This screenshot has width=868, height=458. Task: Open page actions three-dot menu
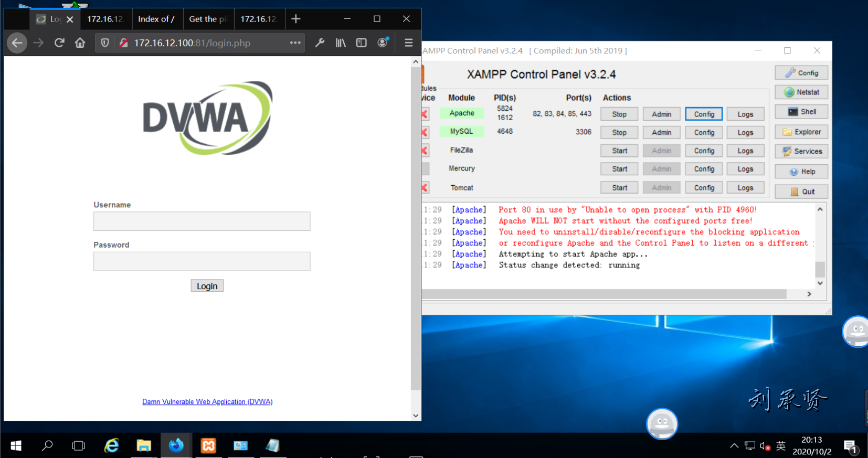tap(295, 43)
